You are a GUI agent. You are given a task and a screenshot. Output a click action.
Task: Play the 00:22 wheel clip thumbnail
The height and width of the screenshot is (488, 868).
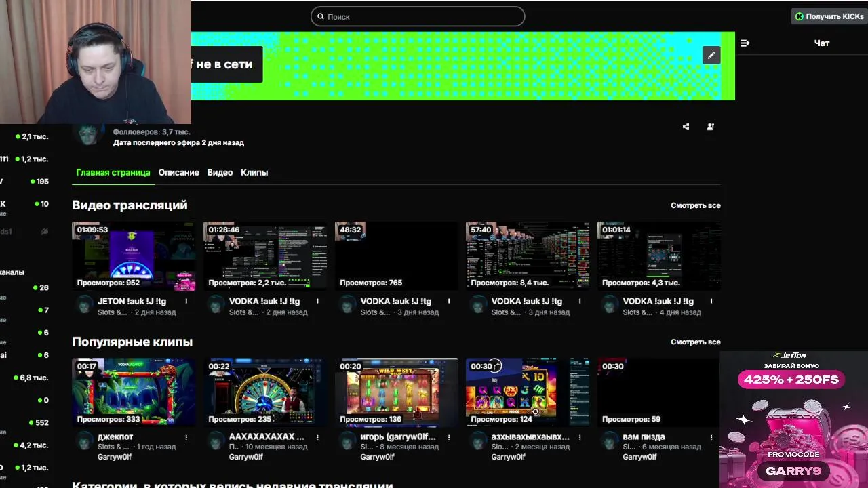pos(265,392)
